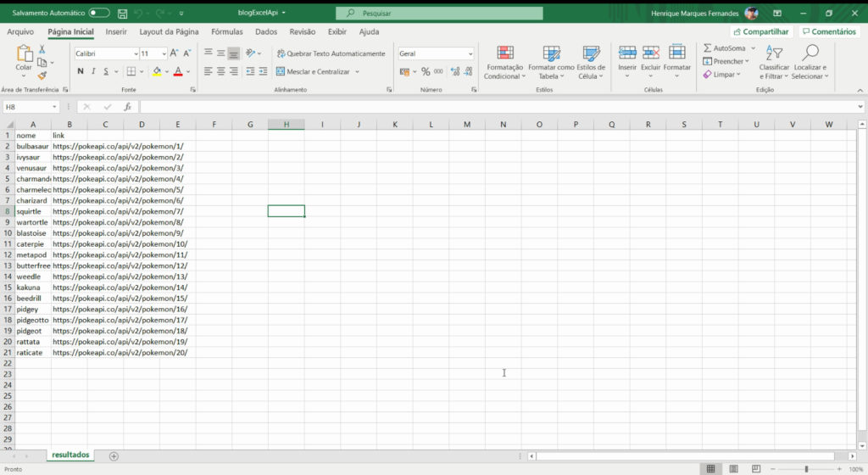Image resolution: width=868 pixels, height=475 pixels.
Task: Click the accounting currency format icon
Action: tap(404, 71)
